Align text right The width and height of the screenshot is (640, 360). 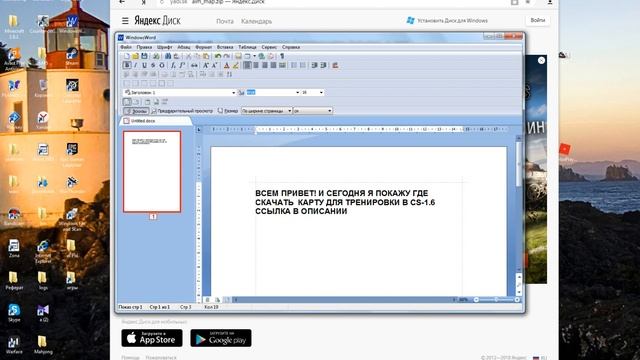[x=264, y=65]
